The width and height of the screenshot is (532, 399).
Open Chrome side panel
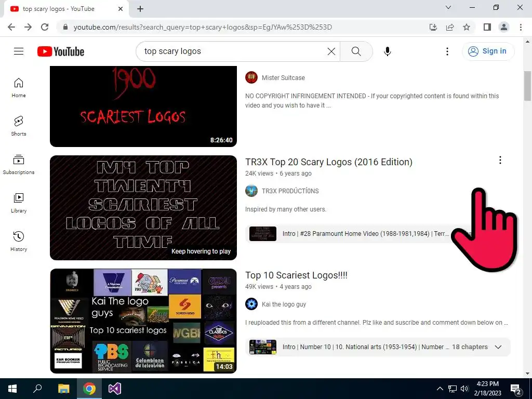click(x=487, y=27)
